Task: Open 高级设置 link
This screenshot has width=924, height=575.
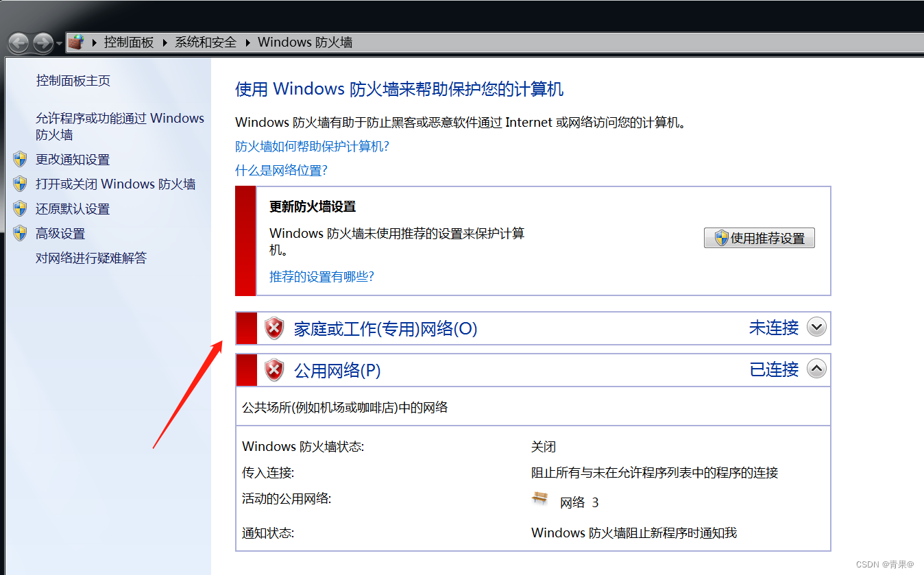Action: click(x=60, y=234)
